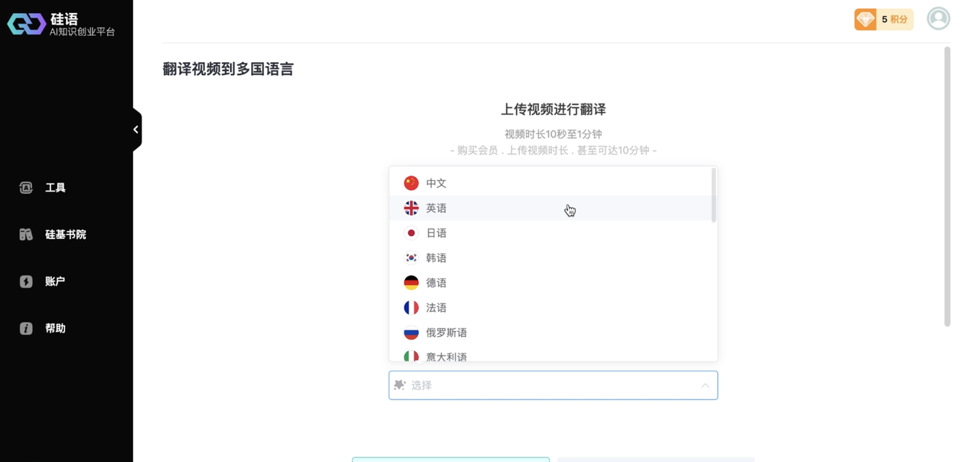This screenshot has height=462, width=980.
Task: Click the 硅语 logo icon
Action: point(26,24)
